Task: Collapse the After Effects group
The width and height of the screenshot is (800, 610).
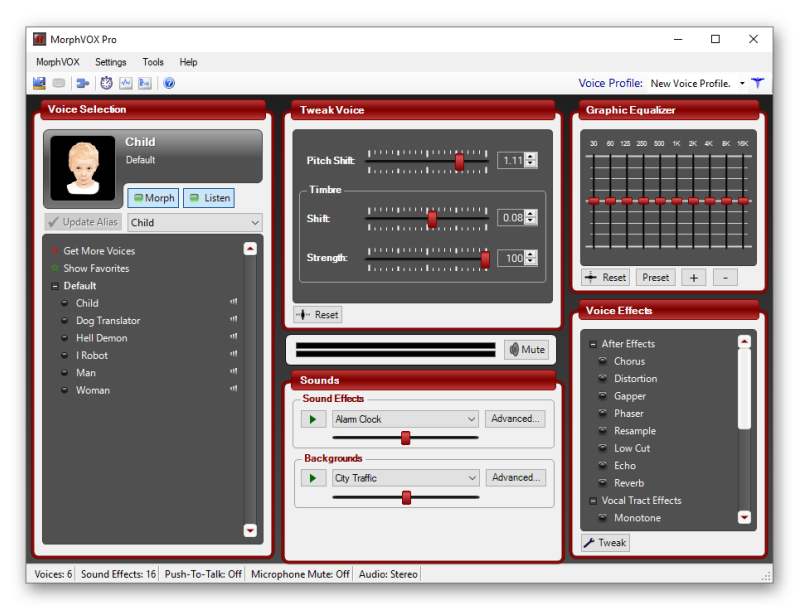Action: (x=593, y=344)
